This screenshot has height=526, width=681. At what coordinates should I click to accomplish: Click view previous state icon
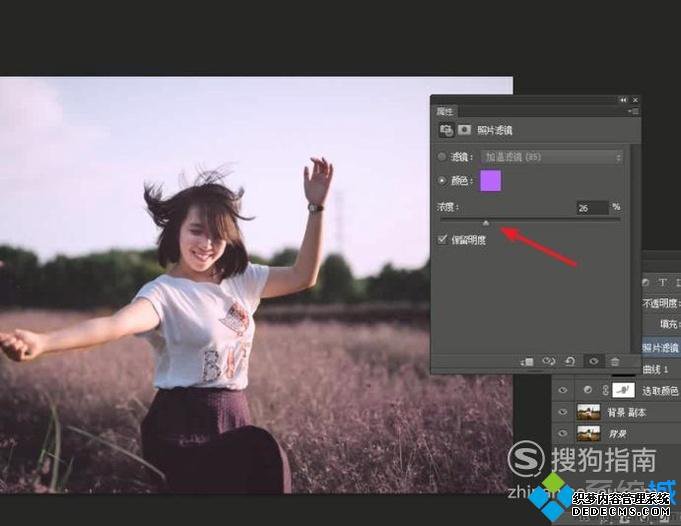coord(549,361)
